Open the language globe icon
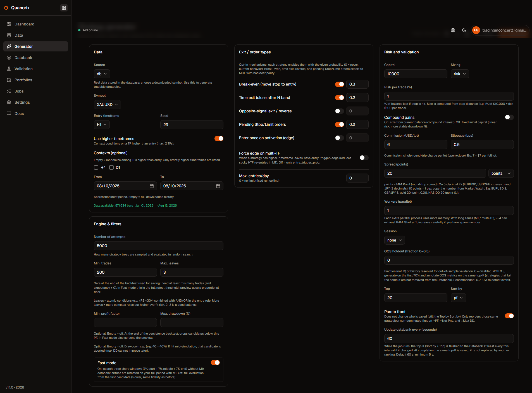Viewport: 532px width, 393px height. coord(453,30)
